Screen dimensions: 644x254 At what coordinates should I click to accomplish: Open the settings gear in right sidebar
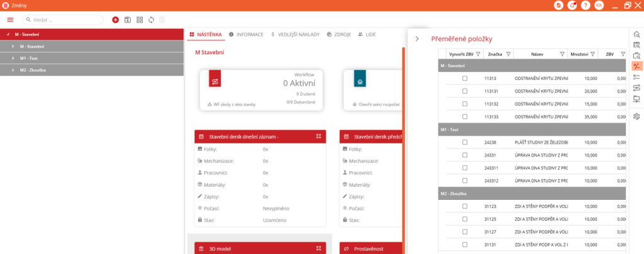click(636, 116)
